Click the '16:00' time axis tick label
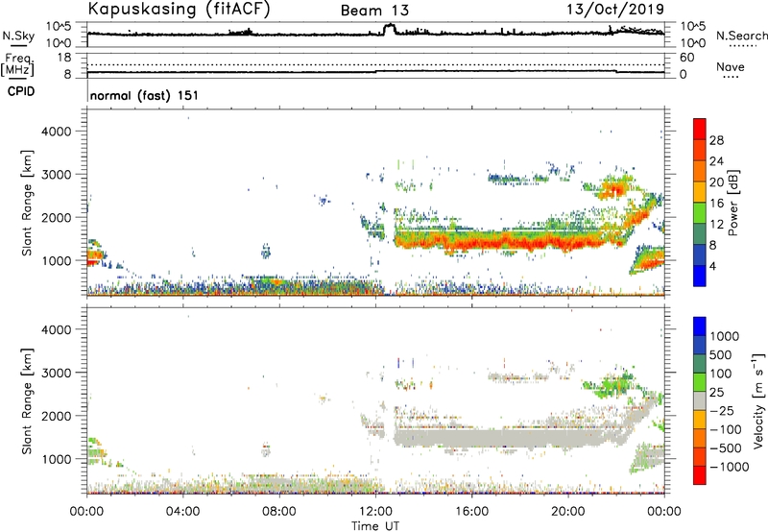Image resolution: width=768 pixels, height=532 pixels. (x=471, y=512)
